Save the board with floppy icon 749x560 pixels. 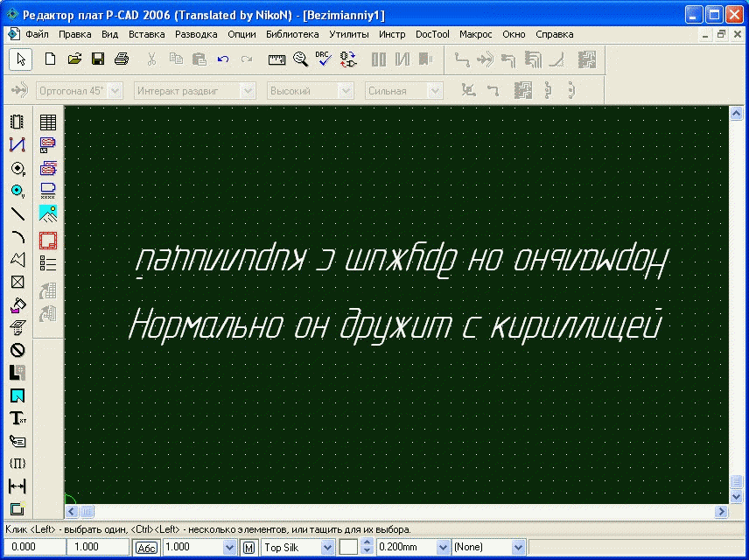pos(98,59)
